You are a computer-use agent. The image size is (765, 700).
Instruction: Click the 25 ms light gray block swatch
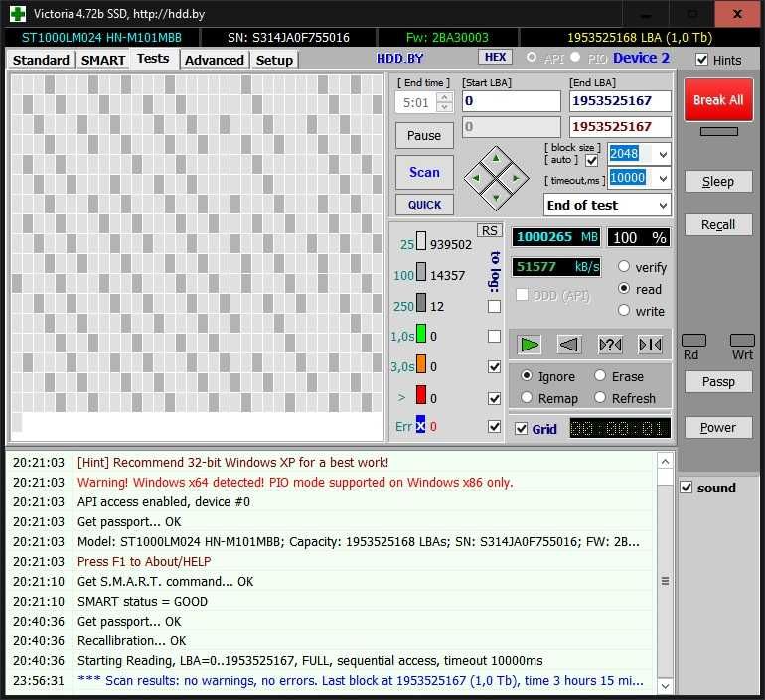click(420, 241)
